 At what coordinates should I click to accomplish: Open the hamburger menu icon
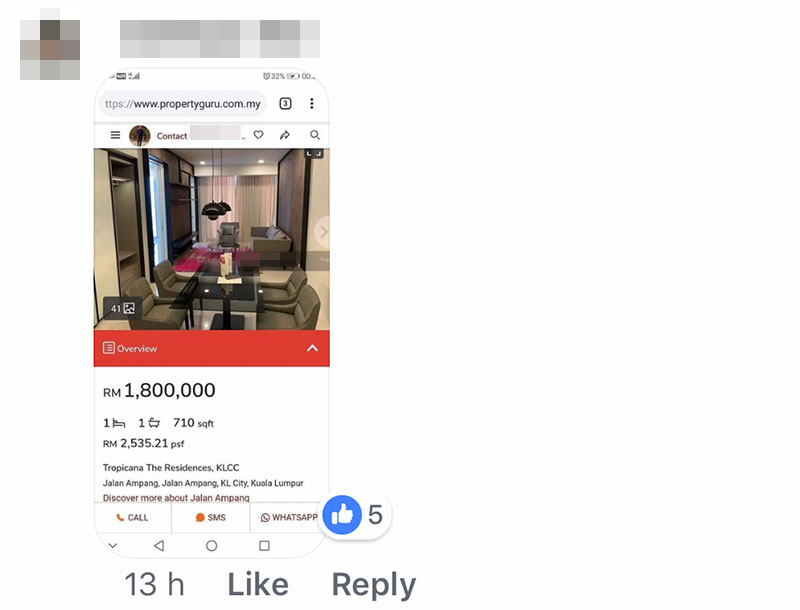point(115,135)
